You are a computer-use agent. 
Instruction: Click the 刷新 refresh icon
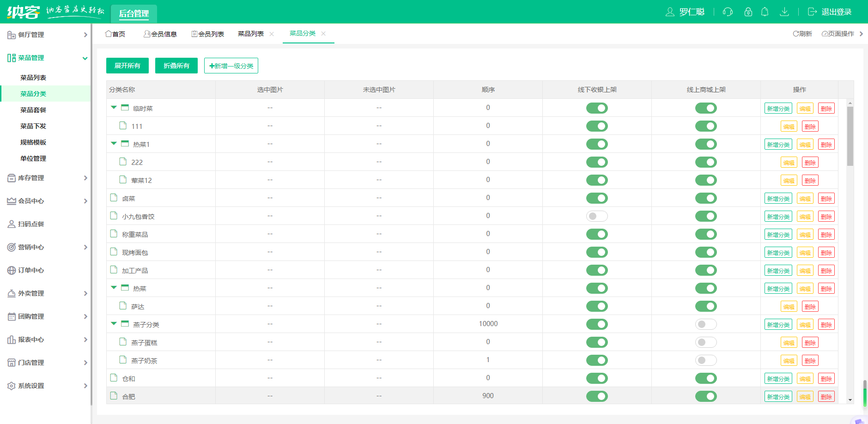(x=795, y=34)
